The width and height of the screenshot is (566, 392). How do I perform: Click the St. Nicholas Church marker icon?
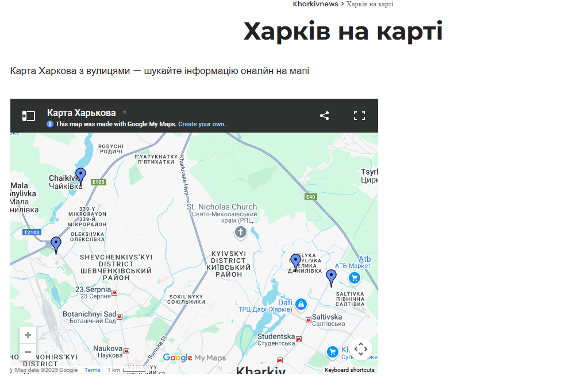point(240,232)
